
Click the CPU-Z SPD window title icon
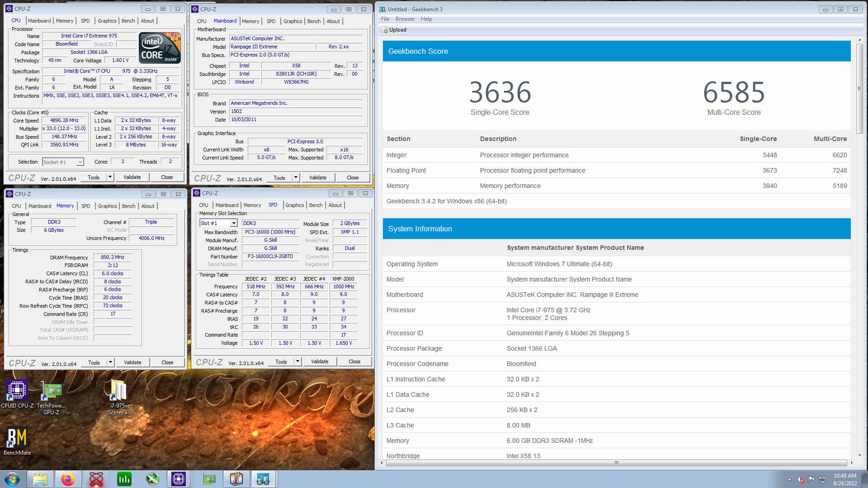(197, 193)
